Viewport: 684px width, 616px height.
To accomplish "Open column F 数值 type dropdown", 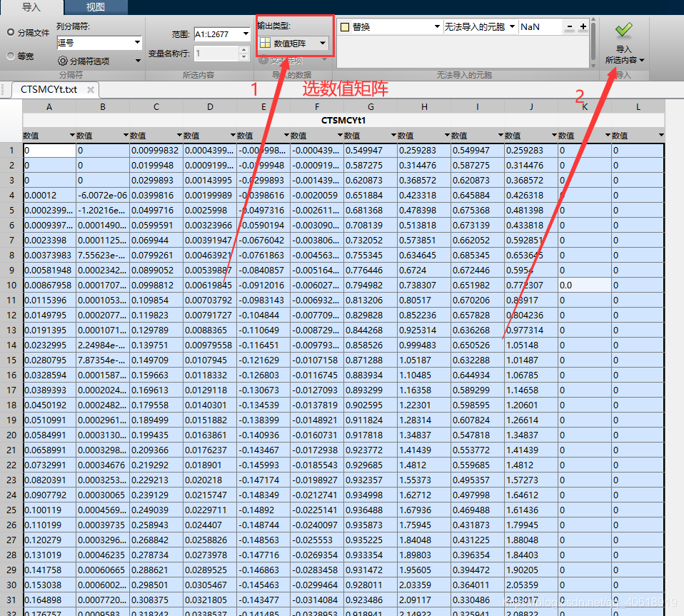I will coord(341,136).
